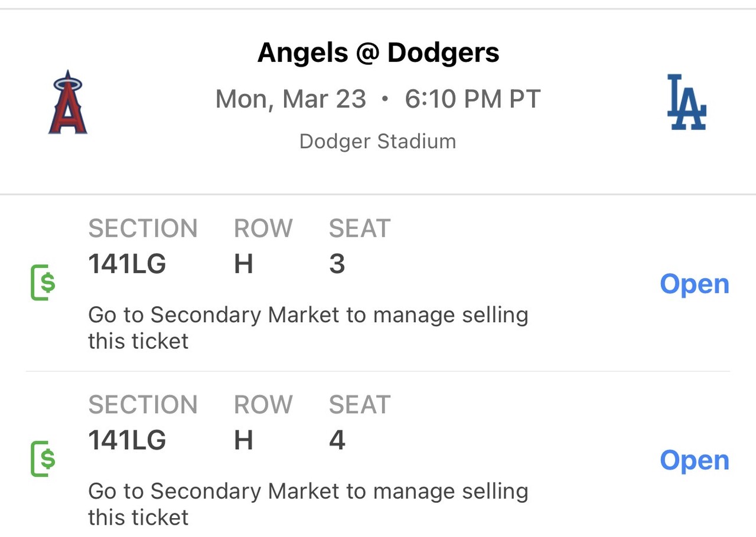Select row H on the seat 4 ticket
Screen dimensions: 756x537
coord(243,440)
